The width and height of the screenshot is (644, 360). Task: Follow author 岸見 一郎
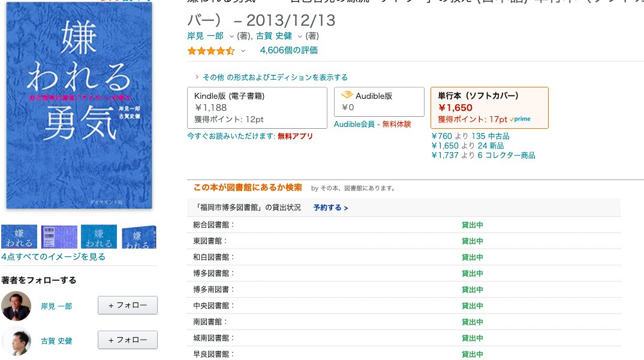(128, 305)
